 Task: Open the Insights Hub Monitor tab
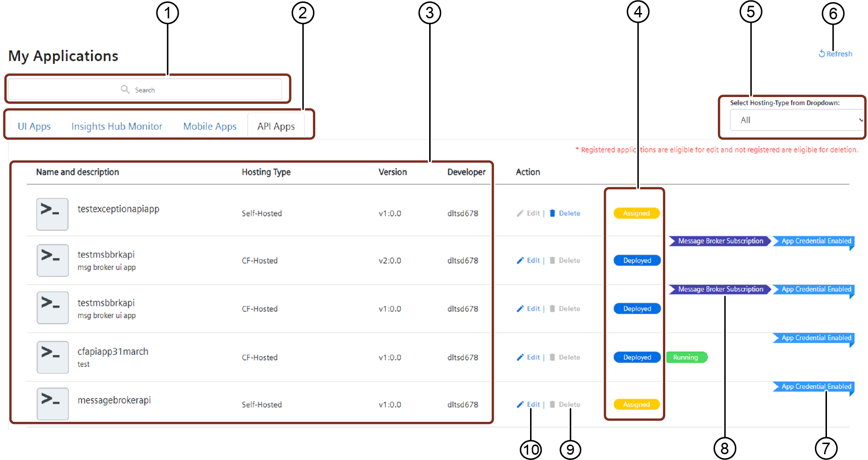pos(117,126)
